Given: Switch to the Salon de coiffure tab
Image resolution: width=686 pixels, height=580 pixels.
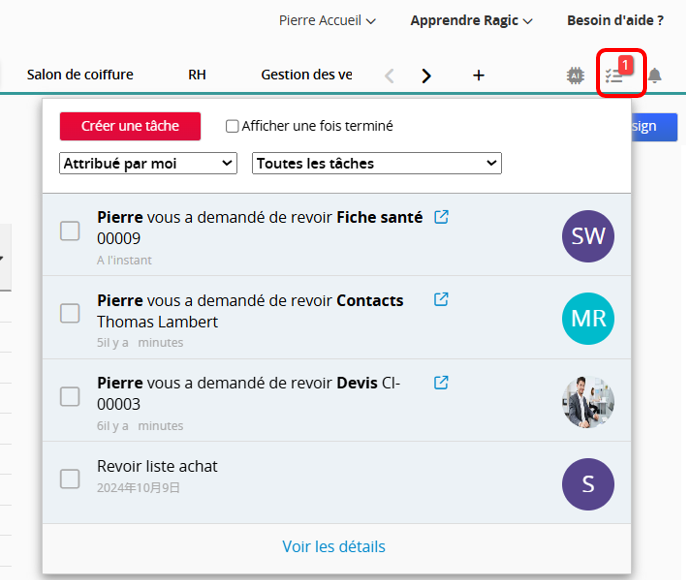Looking at the screenshot, I should (x=80, y=75).
